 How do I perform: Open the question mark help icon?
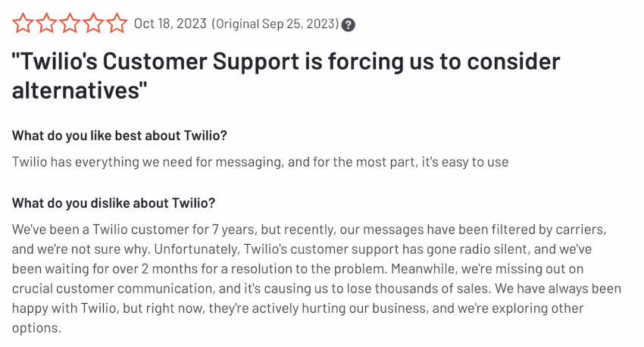(349, 25)
